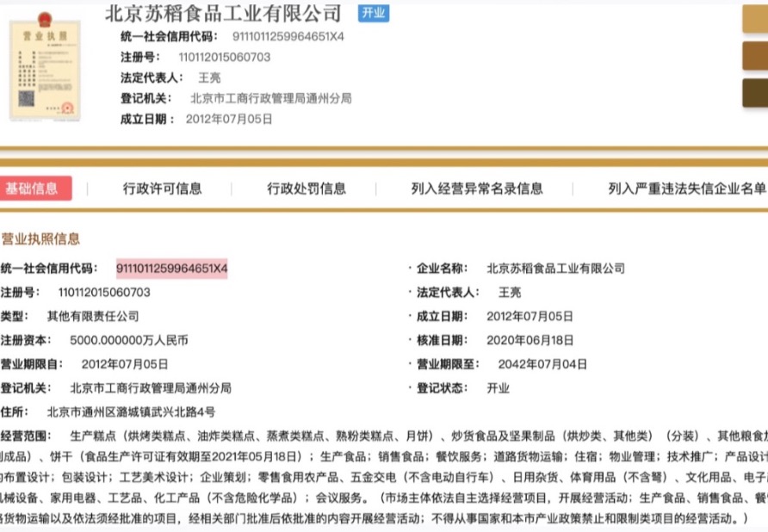Screen dimensions: 768x532
Task: Click the approval date 2020年06月18日
Action: (530, 340)
